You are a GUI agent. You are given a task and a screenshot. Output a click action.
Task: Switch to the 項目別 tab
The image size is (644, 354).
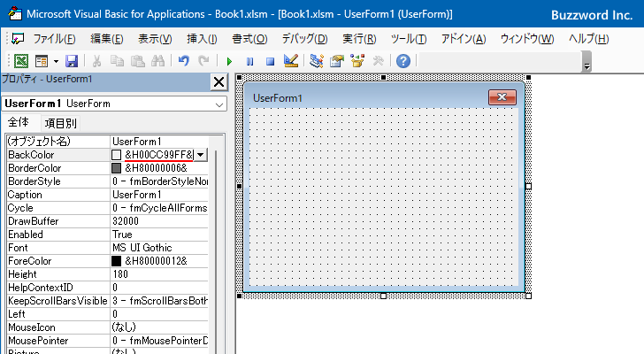pyautogui.click(x=60, y=123)
